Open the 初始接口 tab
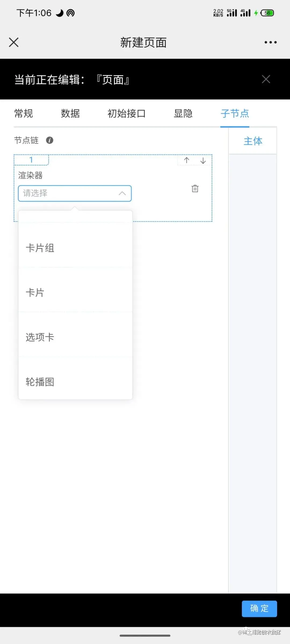 click(x=126, y=114)
